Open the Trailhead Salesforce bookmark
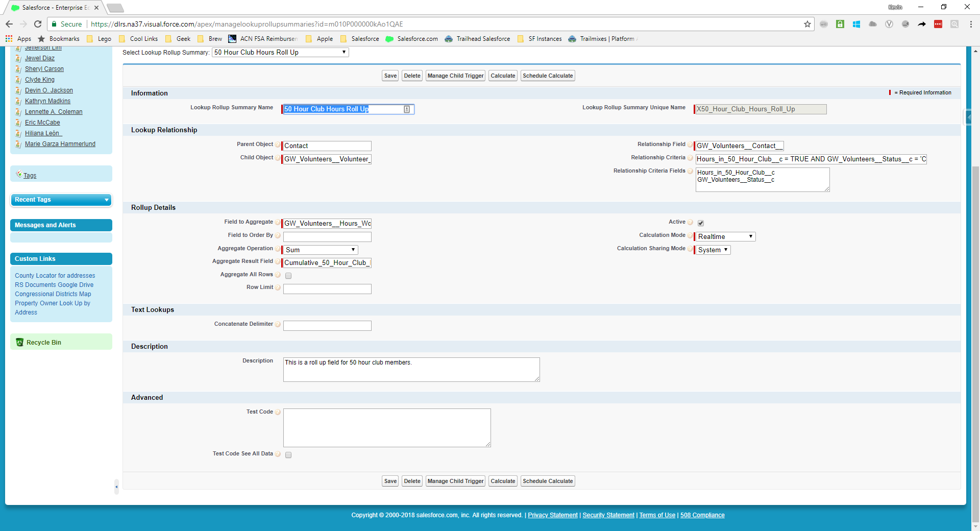This screenshot has height=531, width=980. pyautogui.click(x=482, y=38)
